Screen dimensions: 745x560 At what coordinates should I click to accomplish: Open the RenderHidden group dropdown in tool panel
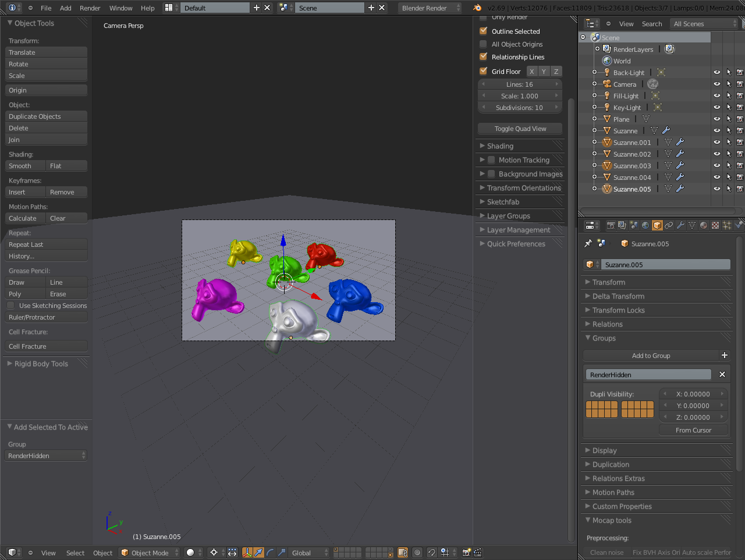[46, 455]
